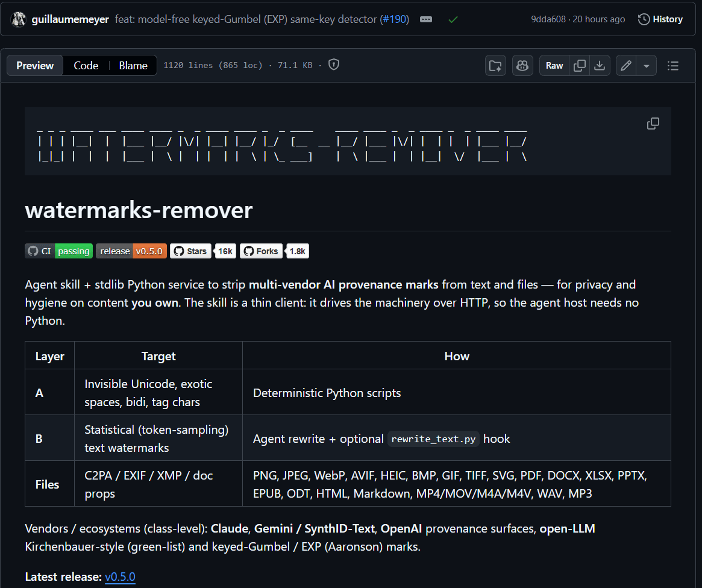Image resolution: width=702 pixels, height=588 pixels.
Task: Click the rewrite_text.py inline code
Action: (x=433, y=439)
